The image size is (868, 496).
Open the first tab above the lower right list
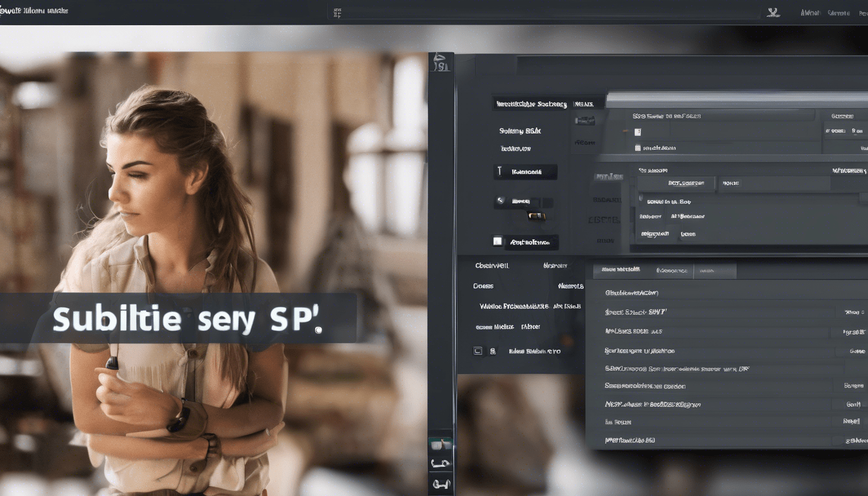tap(621, 269)
